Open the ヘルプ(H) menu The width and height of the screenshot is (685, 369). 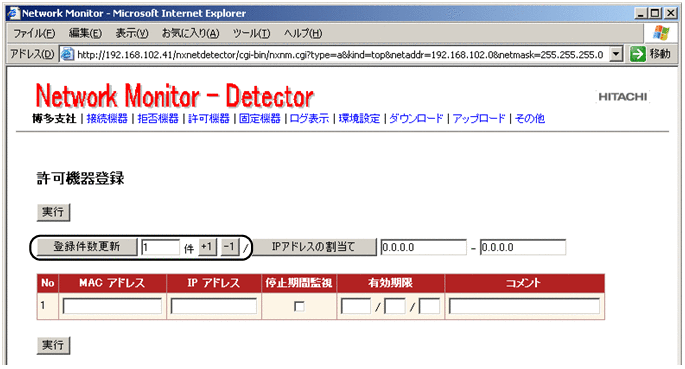(303, 33)
